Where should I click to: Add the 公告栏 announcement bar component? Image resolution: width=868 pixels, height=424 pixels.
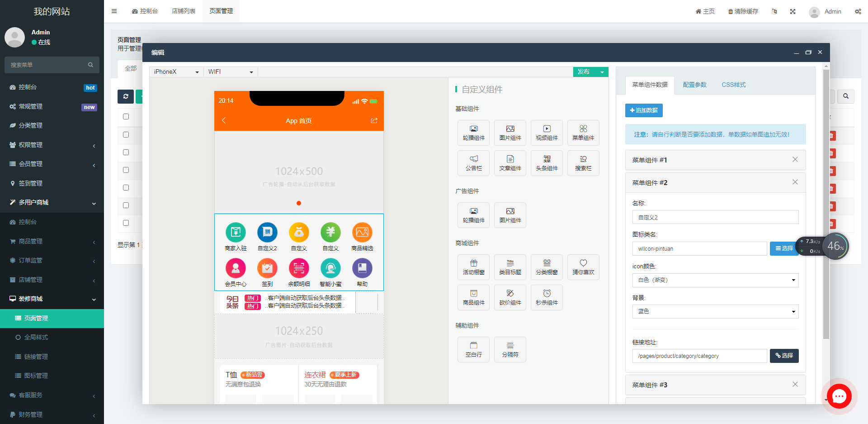[473, 163]
